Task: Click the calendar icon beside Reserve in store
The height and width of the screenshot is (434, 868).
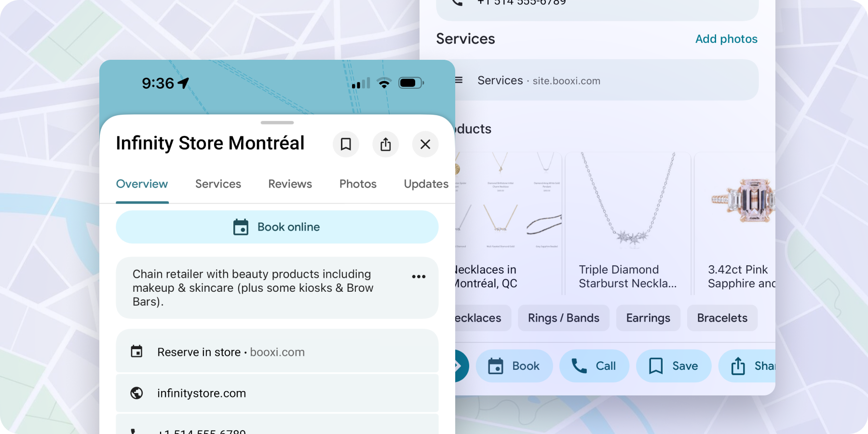Action: coord(137,352)
